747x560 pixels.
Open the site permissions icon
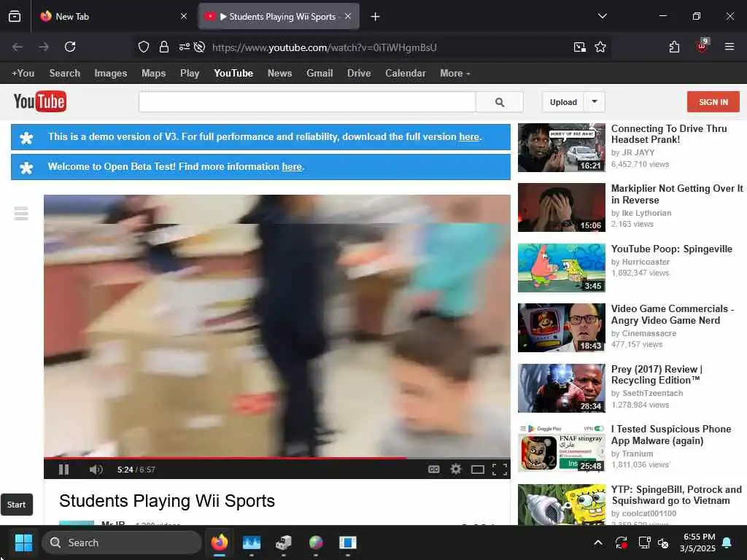coord(185,47)
